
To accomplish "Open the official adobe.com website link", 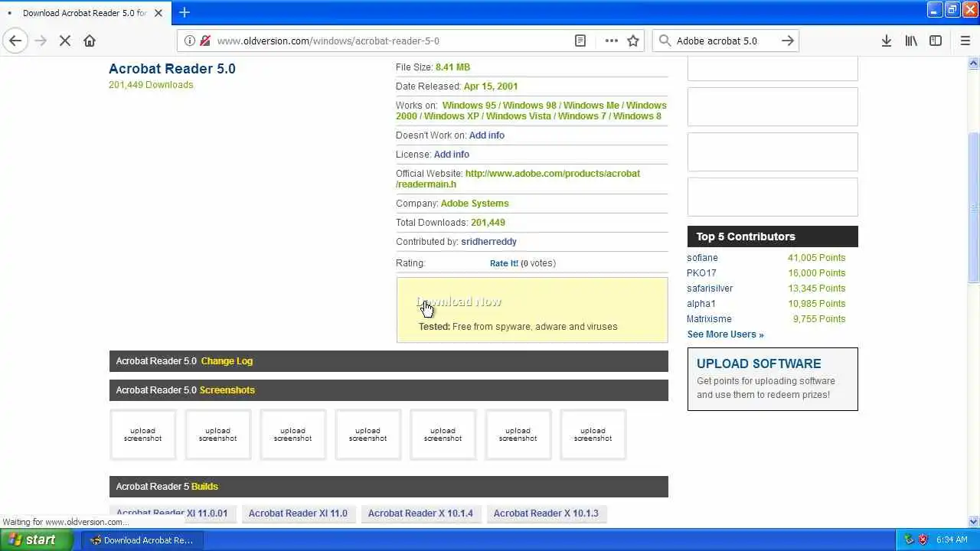I will pyautogui.click(x=518, y=179).
